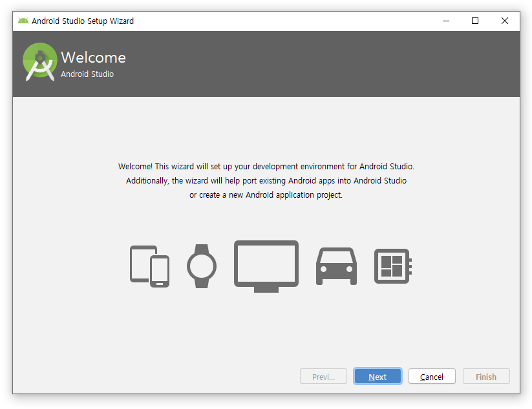
Task: Click the Android head title bar icon
Action: (23, 21)
